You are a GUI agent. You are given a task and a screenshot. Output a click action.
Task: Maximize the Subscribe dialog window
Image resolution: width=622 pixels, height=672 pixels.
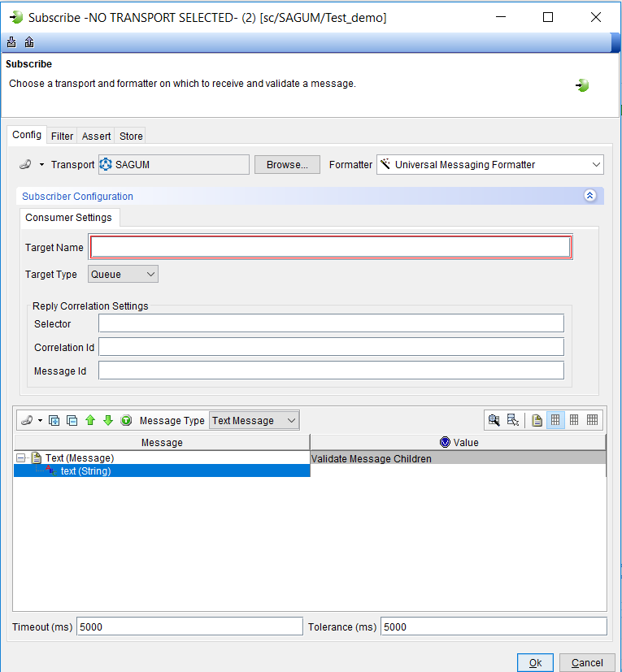click(x=548, y=17)
